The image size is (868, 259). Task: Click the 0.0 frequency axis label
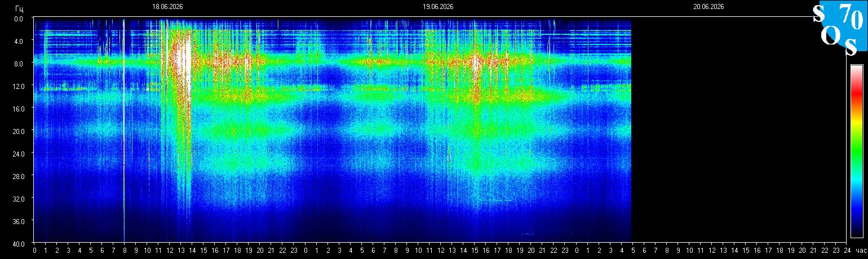coord(19,19)
